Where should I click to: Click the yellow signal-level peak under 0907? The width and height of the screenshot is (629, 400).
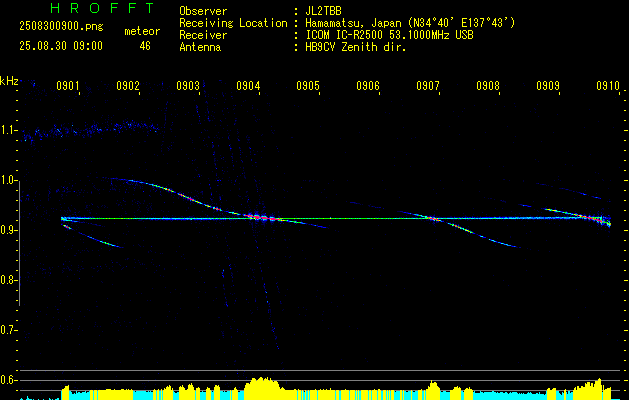(432, 388)
